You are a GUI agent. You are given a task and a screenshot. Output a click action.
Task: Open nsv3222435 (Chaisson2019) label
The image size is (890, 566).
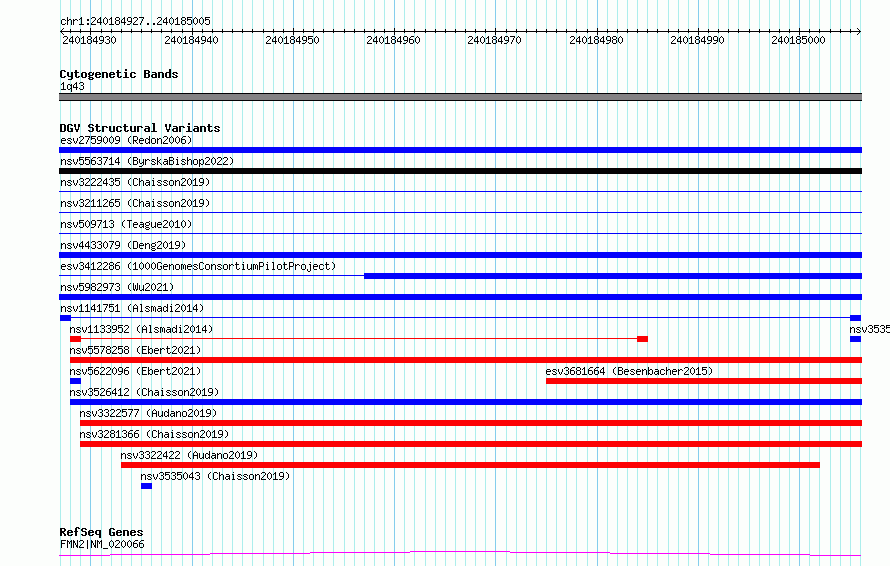(135, 182)
